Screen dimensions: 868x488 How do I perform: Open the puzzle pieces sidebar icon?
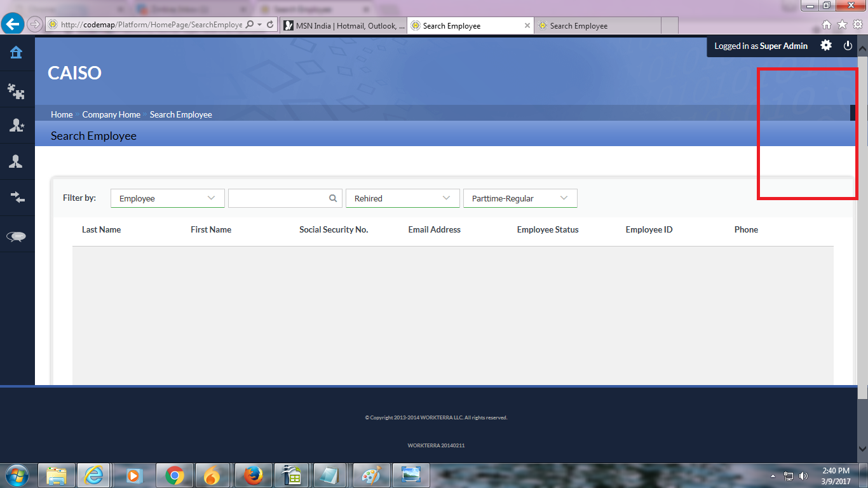pyautogui.click(x=17, y=91)
